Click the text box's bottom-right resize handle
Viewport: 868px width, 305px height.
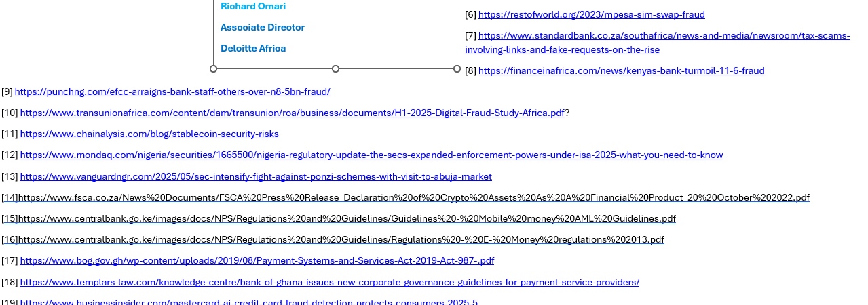(457, 69)
